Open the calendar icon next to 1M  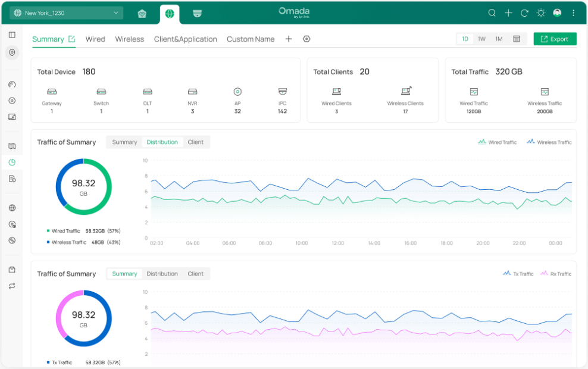click(517, 38)
